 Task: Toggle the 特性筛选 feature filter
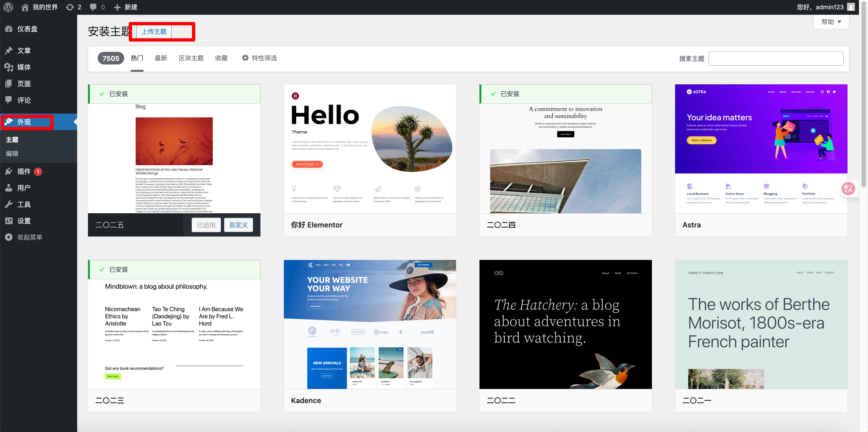pos(259,58)
